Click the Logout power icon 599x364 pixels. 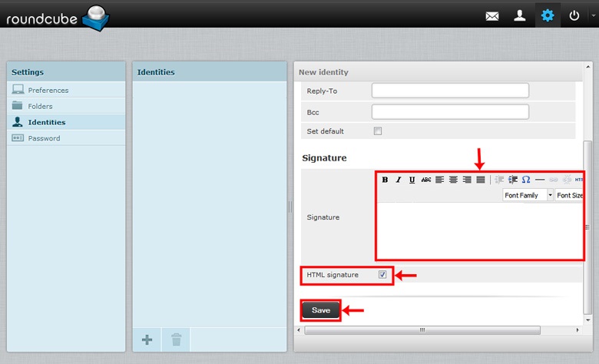(x=574, y=15)
